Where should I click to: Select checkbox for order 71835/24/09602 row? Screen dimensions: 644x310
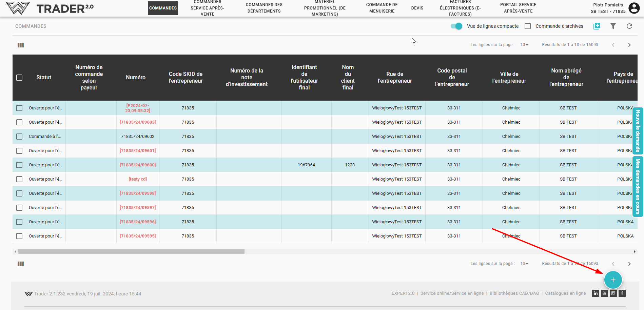tap(19, 137)
